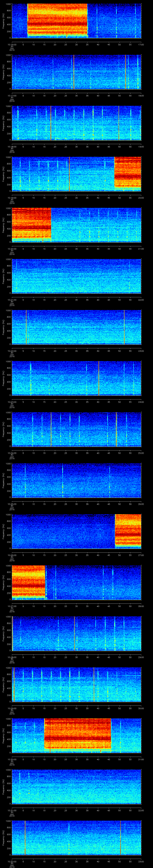Click the '24:00' end time label

[141, 402]
